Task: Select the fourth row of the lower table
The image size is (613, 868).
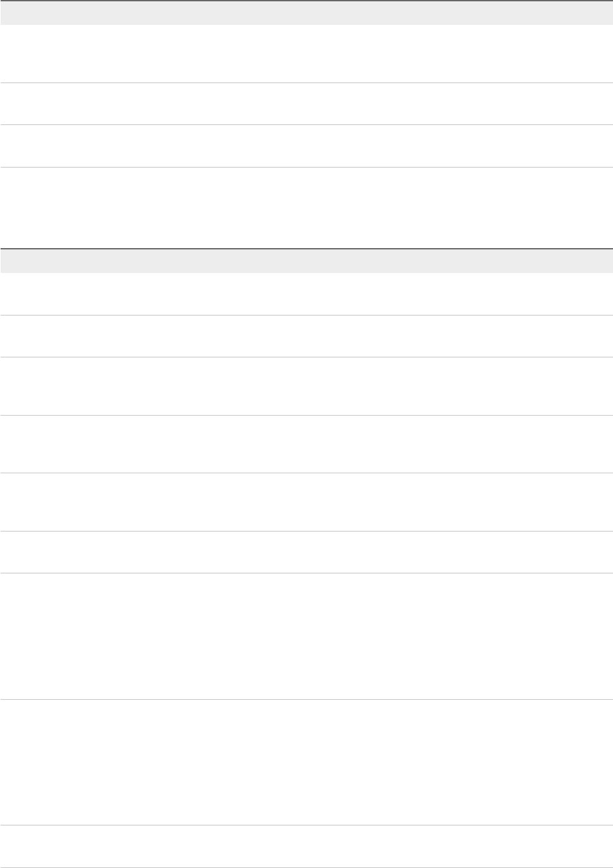Action: click(x=306, y=444)
